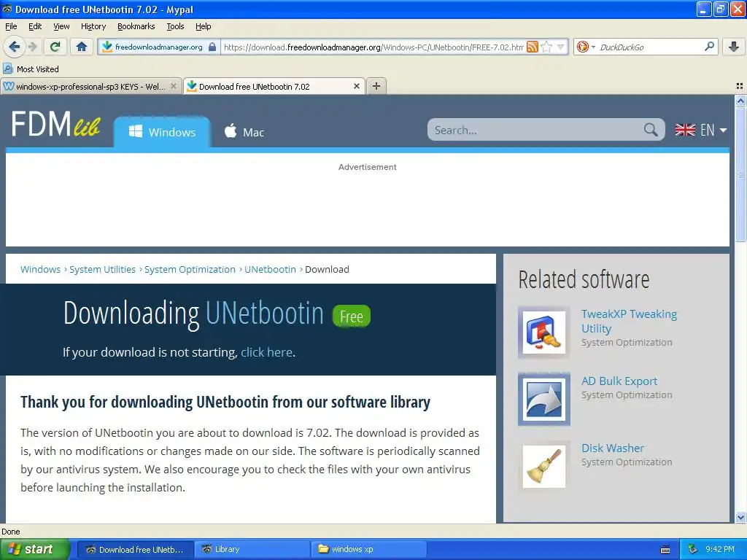Image resolution: width=747 pixels, height=560 pixels.
Task: Open the windows xp folder taskbar item
Action: click(368, 549)
